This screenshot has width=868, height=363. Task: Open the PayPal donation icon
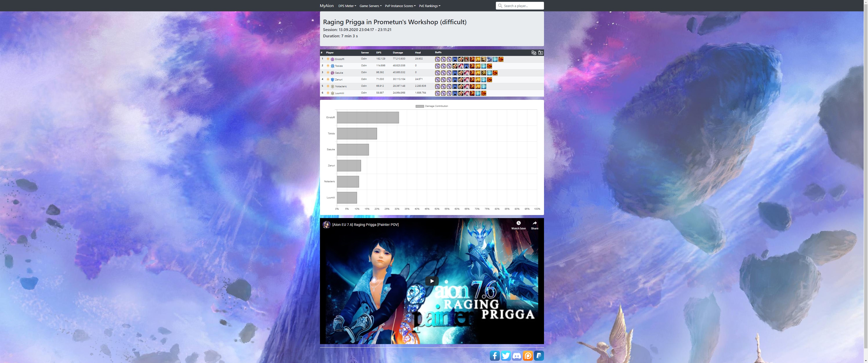coord(539,356)
